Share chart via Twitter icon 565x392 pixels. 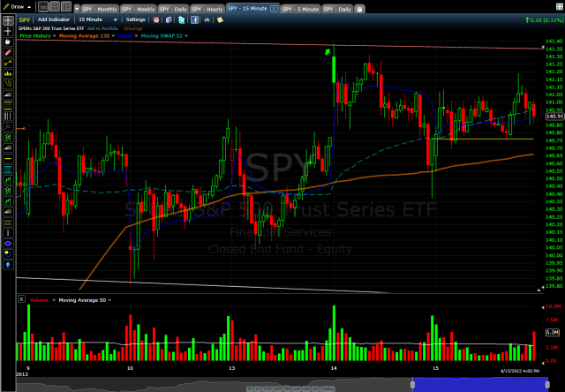click(181, 19)
